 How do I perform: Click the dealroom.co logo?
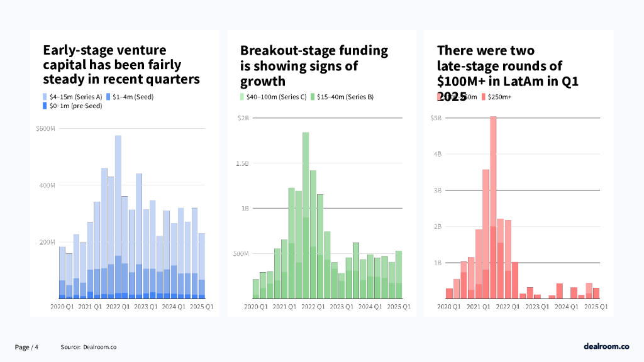(606, 346)
